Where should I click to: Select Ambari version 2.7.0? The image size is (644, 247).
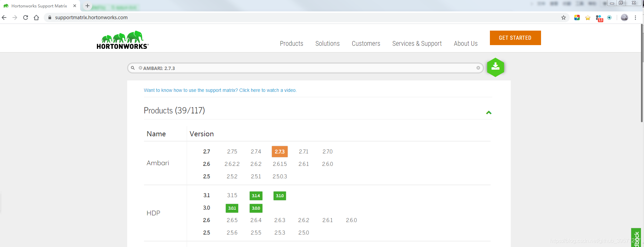[x=327, y=151]
